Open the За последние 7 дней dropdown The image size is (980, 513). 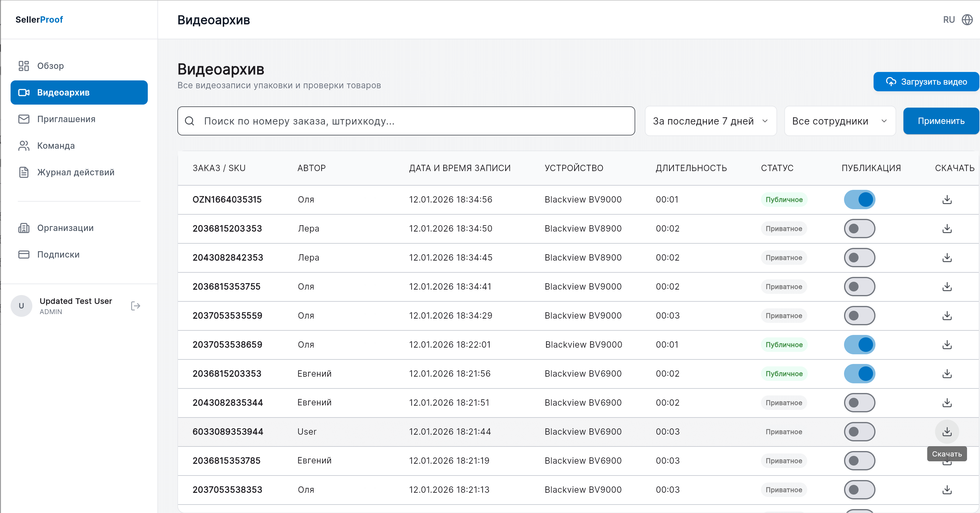pyautogui.click(x=710, y=121)
